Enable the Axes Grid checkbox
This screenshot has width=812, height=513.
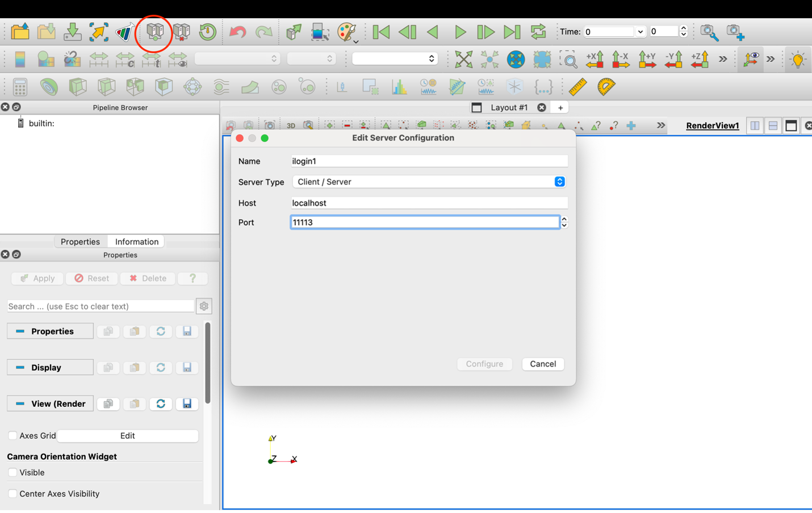click(x=12, y=435)
